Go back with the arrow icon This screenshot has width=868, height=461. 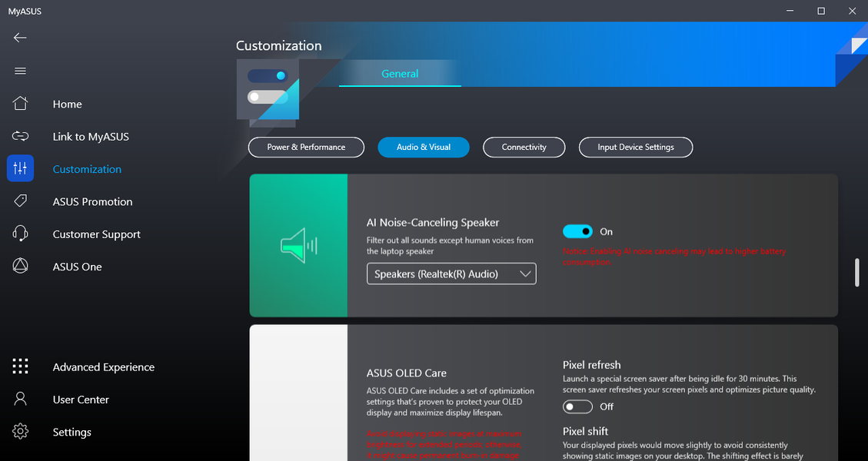coord(20,38)
